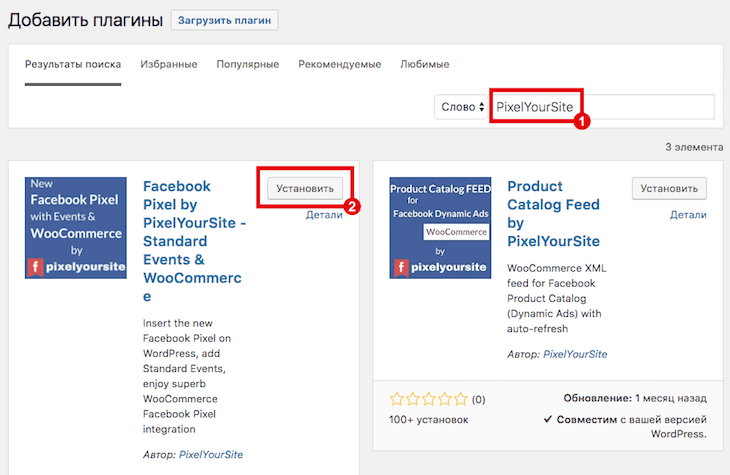
Task: Open PixelYourSite author link under Facebook Pixel
Action: 211,455
